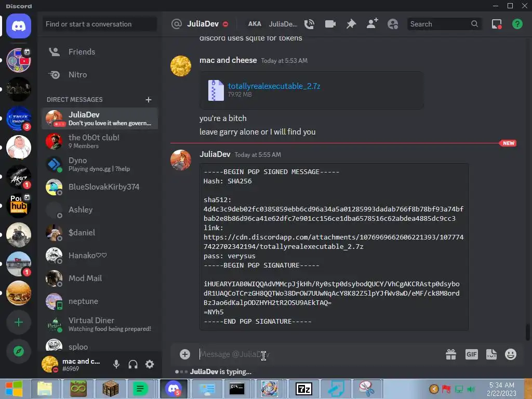
Task: Open the inbox icon in header
Action: [497, 24]
